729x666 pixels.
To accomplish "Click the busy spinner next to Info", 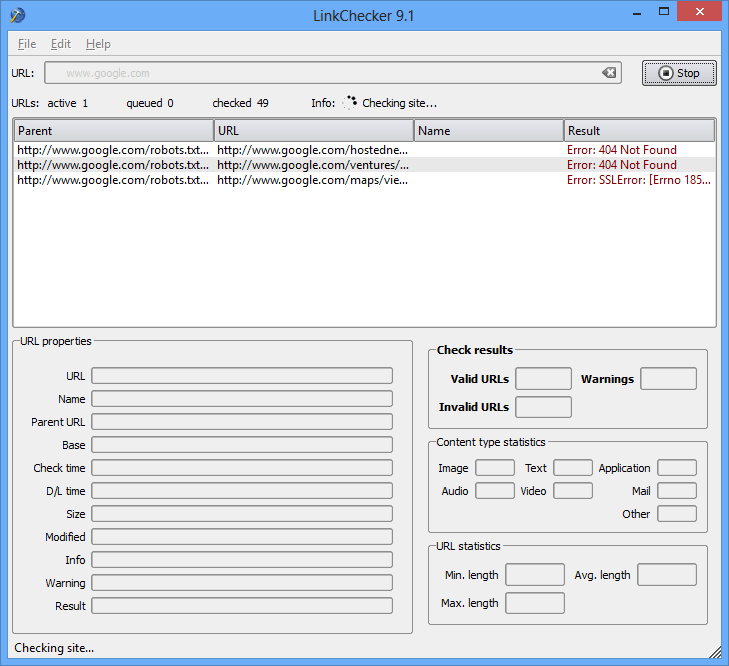I will (x=350, y=103).
